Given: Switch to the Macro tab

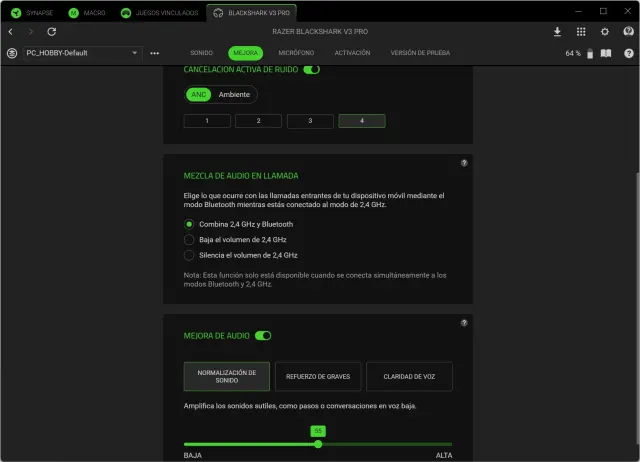Looking at the screenshot, I should click(87, 13).
